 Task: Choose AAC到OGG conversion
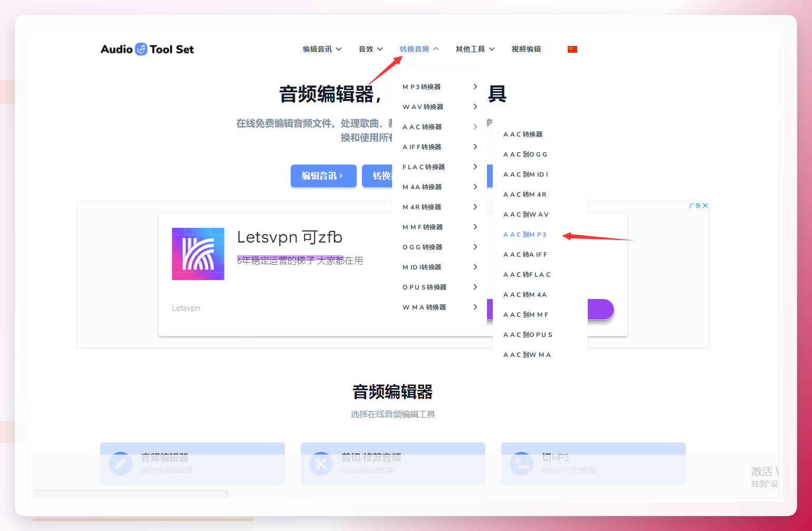pos(525,154)
